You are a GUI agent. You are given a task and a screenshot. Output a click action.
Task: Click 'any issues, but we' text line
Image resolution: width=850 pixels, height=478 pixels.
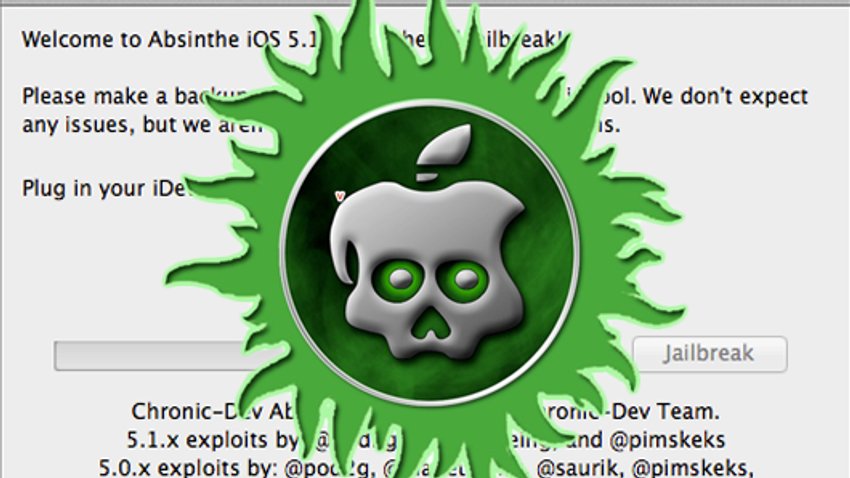[118, 125]
